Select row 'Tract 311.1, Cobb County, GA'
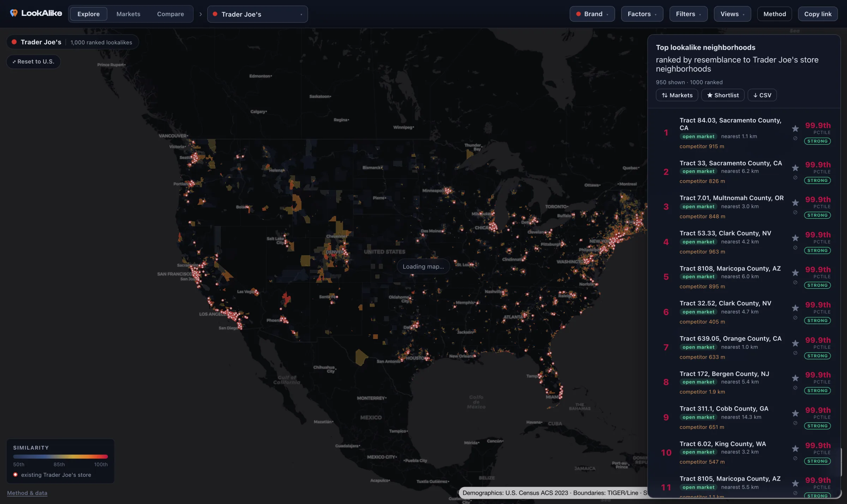The height and width of the screenshot is (504, 847). tap(745, 418)
